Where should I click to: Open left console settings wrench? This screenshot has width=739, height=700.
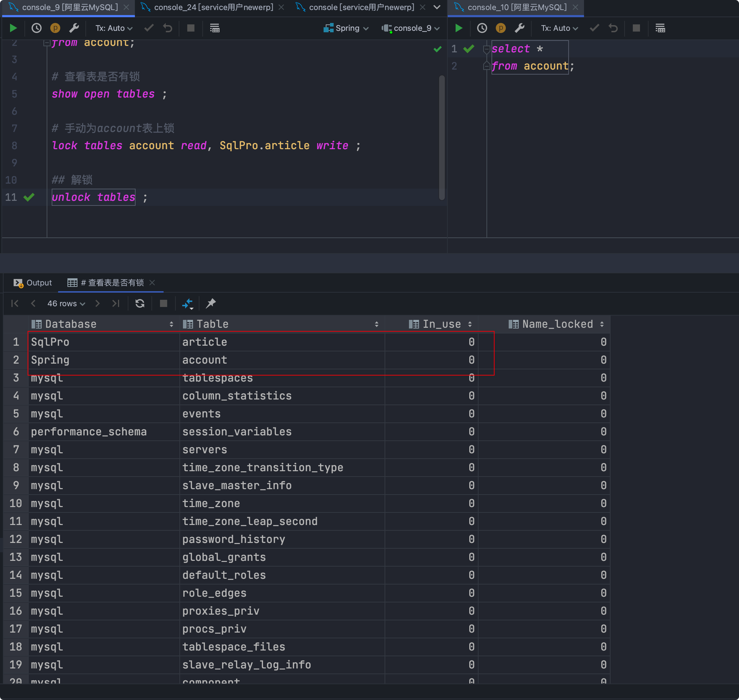click(74, 28)
